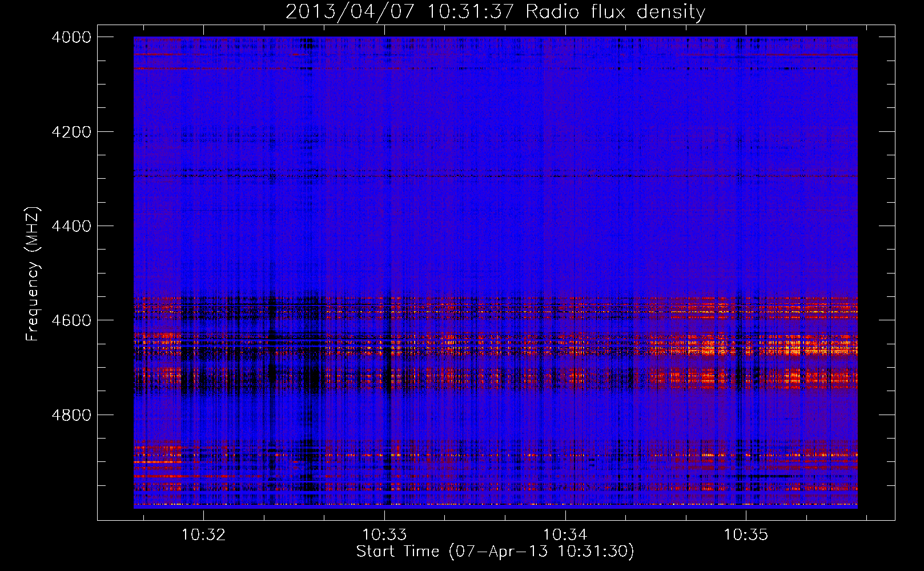The image size is (924, 571).
Task: Select the 4400 frequency axis label
Action: [71, 226]
